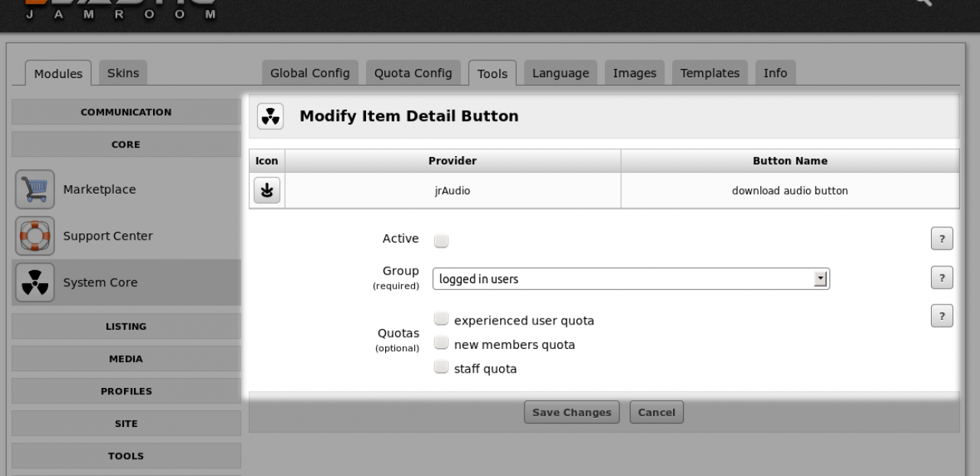The width and height of the screenshot is (980, 476).
Task: Open help for the Active field
Action: click(x=942, y=239)
